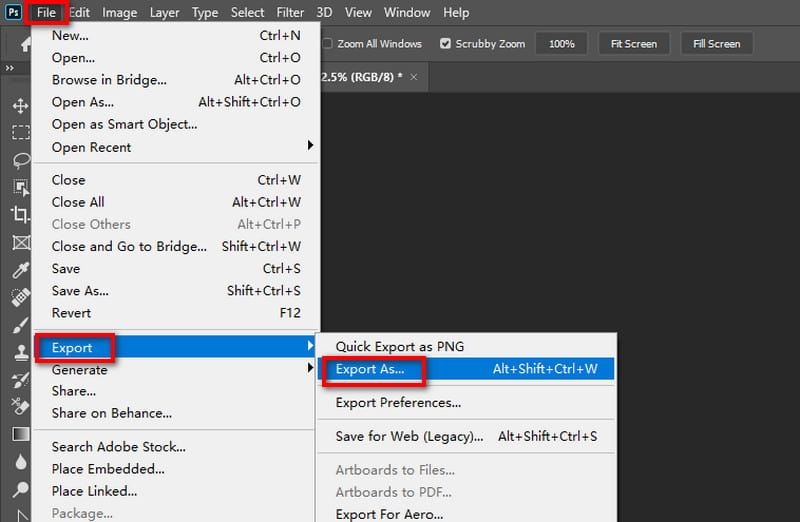The height and width of the screenshot is (522, 800).
Task: Expand the Open Recent submenu
Action: pos(176,147)
